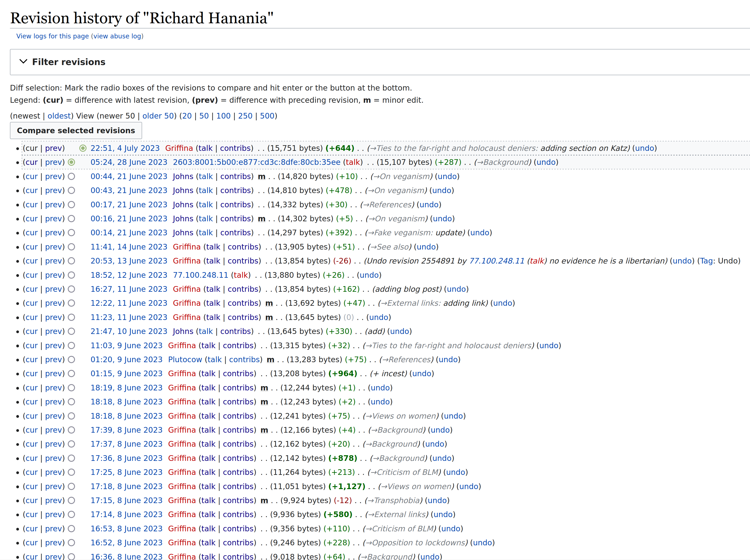Select radio for 22:51, 4 July 2023 revision

pos(83,148)
